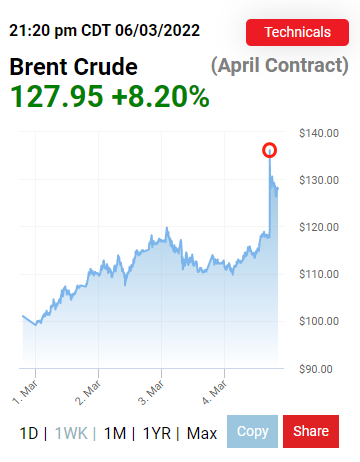The height and width of the screenshot is (462, 360).
Task: Click the 1. Mar date label
Action: click(x=25, y=393)
